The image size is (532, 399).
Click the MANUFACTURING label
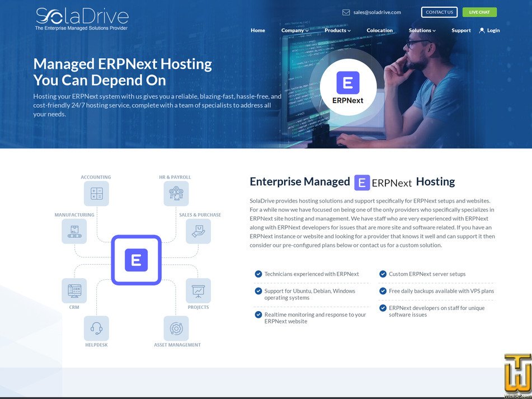[74, 215]
